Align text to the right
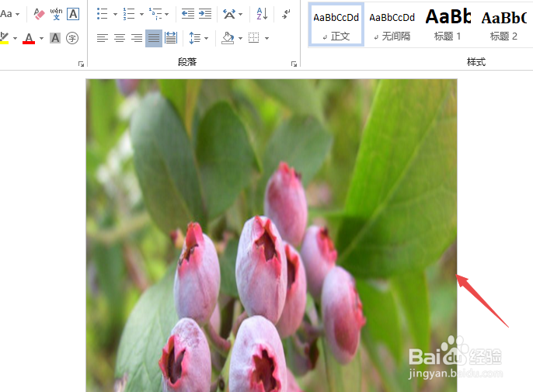 tap(137, 38)
